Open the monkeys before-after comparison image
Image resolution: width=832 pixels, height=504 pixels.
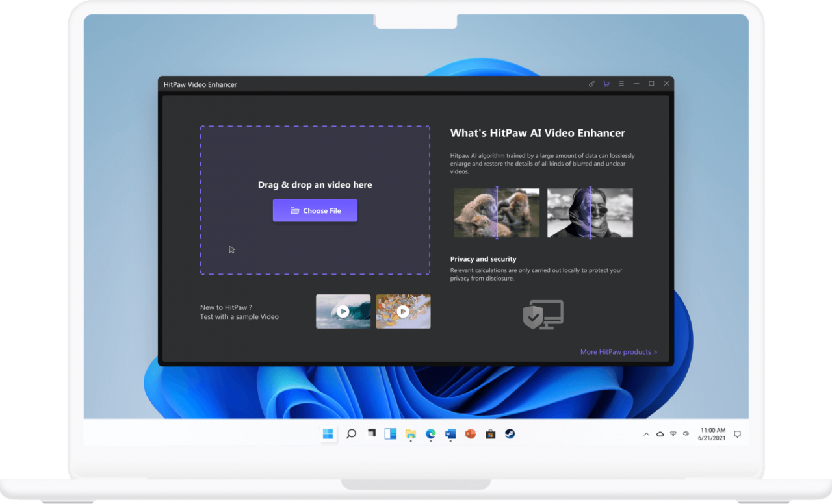click(497, 213)
